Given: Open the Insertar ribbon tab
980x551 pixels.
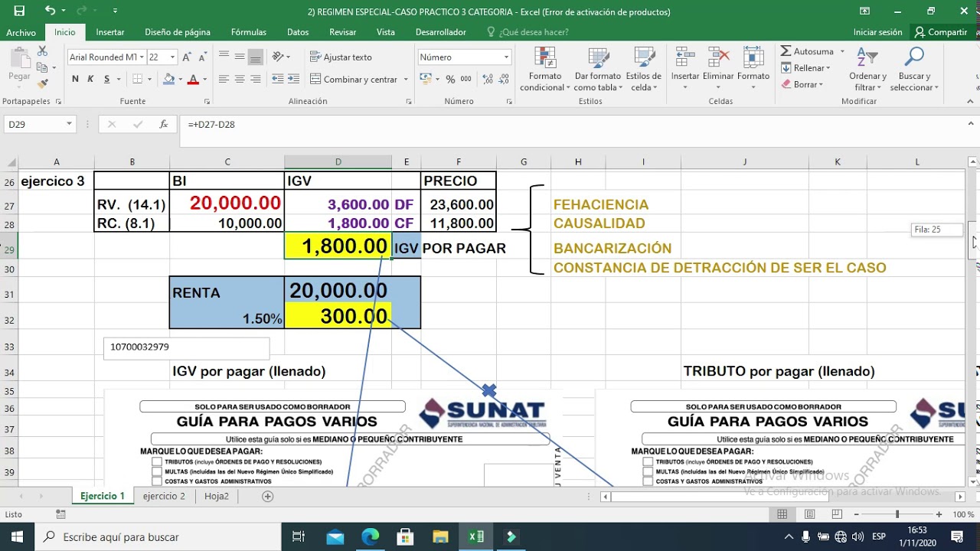Looking at the screenshot, I should (x=110, y=32).
